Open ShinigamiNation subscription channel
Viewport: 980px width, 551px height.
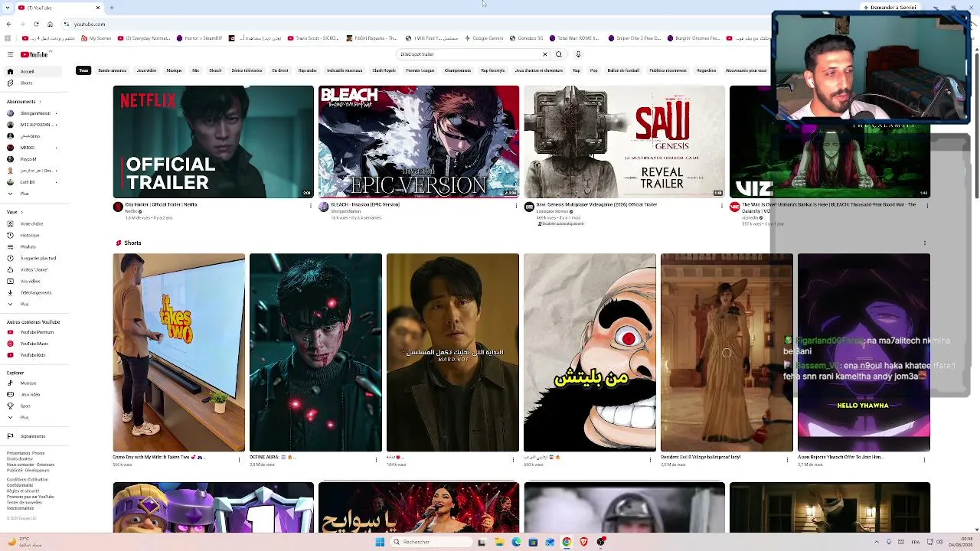(35, 113)
